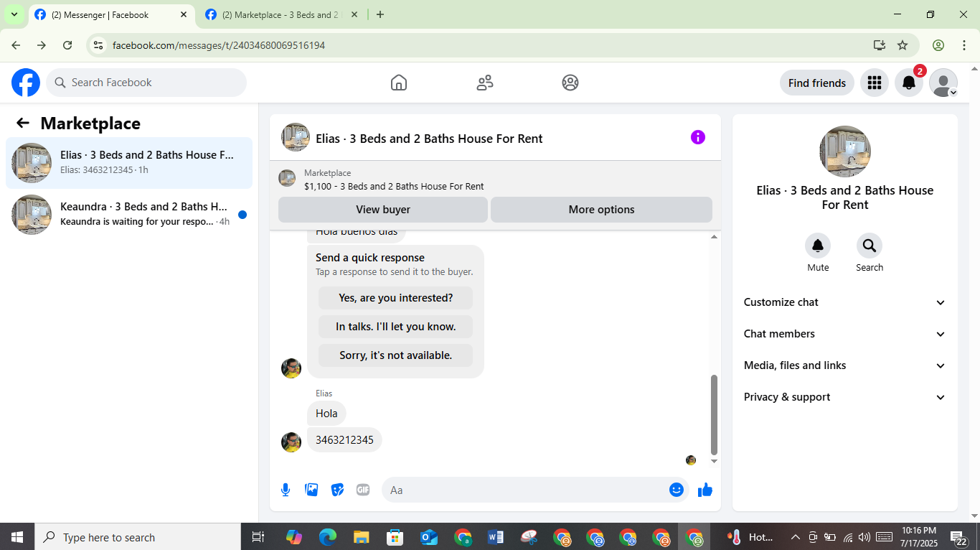The image size is (980, 550).
Task: Click the message bubble "3463212345"
Action: [x=344, y=440]
